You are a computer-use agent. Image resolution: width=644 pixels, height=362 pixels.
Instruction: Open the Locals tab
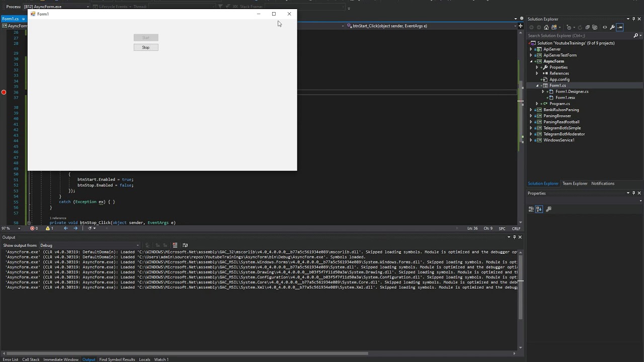click(x=144, y=359)
